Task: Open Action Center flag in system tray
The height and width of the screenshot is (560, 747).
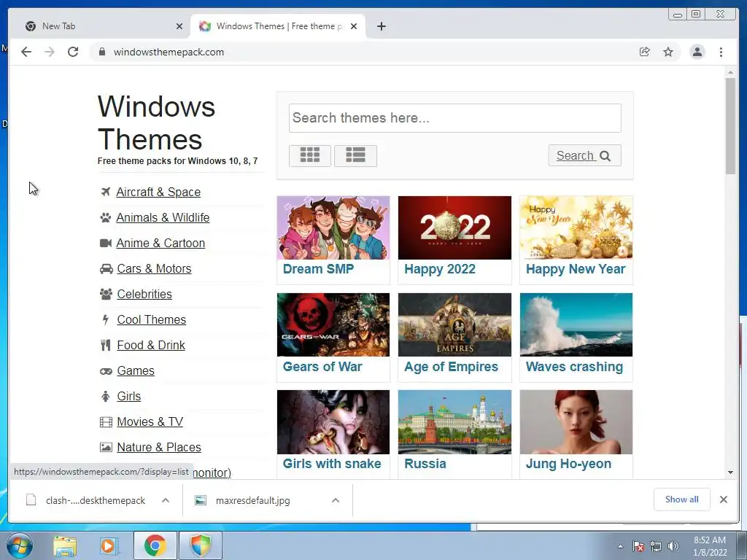Action: [638, 546]
